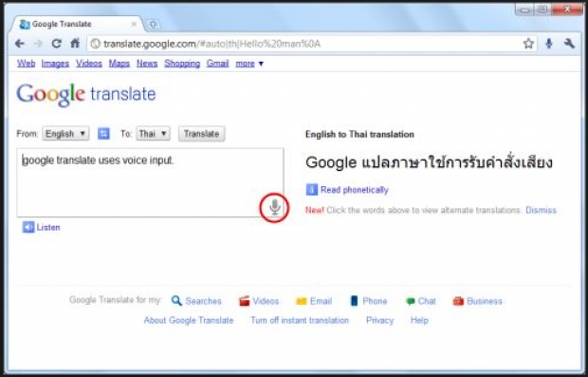This screenshot has height=377, width=588.
Task: Click the Searches magnifier icon
Action: 176,301
